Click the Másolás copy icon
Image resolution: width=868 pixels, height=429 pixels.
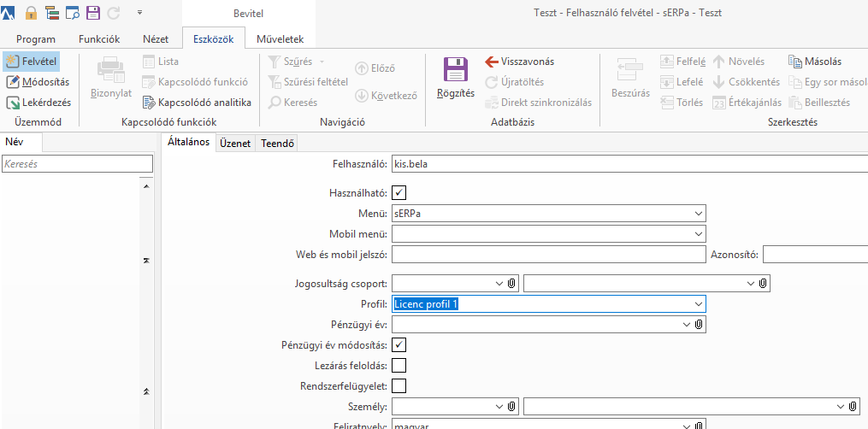click(x=796, y=62)
